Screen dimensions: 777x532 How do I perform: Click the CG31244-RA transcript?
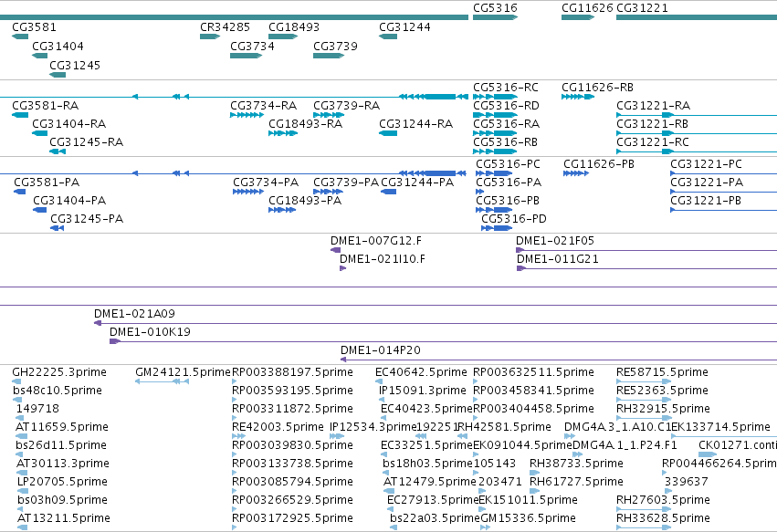[388, 133]
